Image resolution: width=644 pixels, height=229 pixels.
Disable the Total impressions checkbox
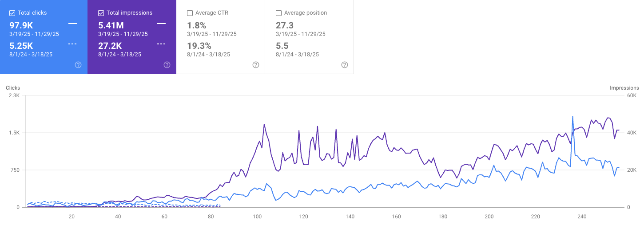point(101,13)
